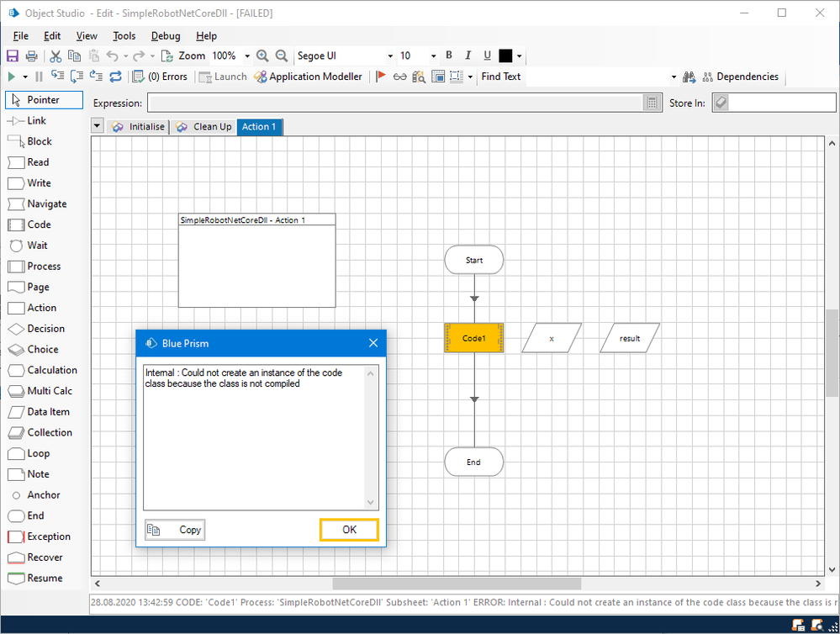Click the Undo arrow in the toolbar
The image size is (840, 634).
(112, 55)
